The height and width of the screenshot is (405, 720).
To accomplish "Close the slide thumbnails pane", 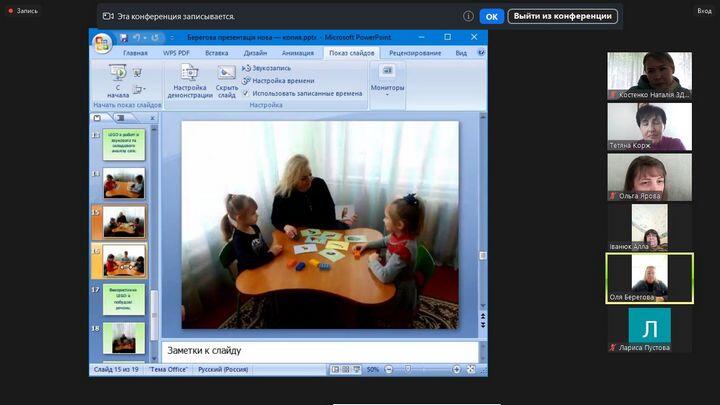I will click(152, 118).
